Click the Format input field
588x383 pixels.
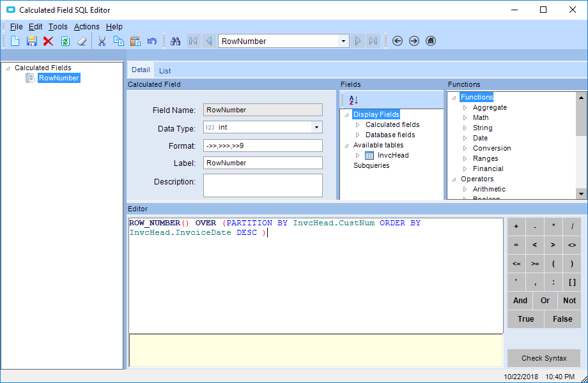tap(263, 146)
